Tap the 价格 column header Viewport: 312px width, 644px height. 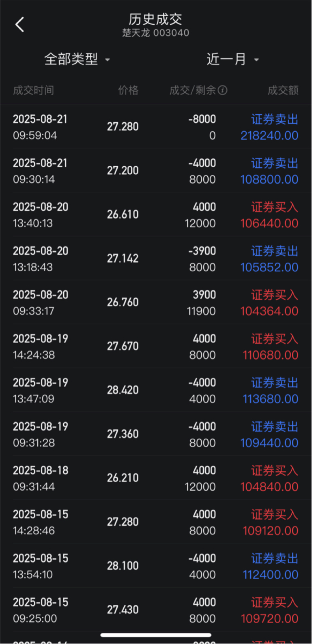(128, 90)
